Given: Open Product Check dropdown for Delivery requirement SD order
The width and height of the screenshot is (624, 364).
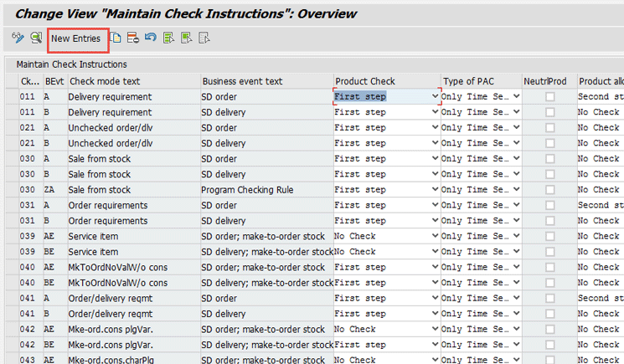Looking at the screenshot, I should tap(434, 97).
